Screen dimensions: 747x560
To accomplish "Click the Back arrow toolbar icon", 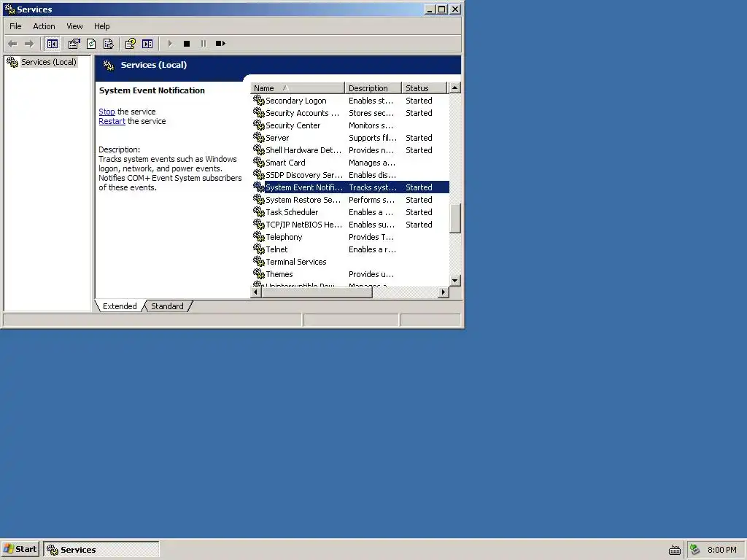I will [x=12, y=44].
